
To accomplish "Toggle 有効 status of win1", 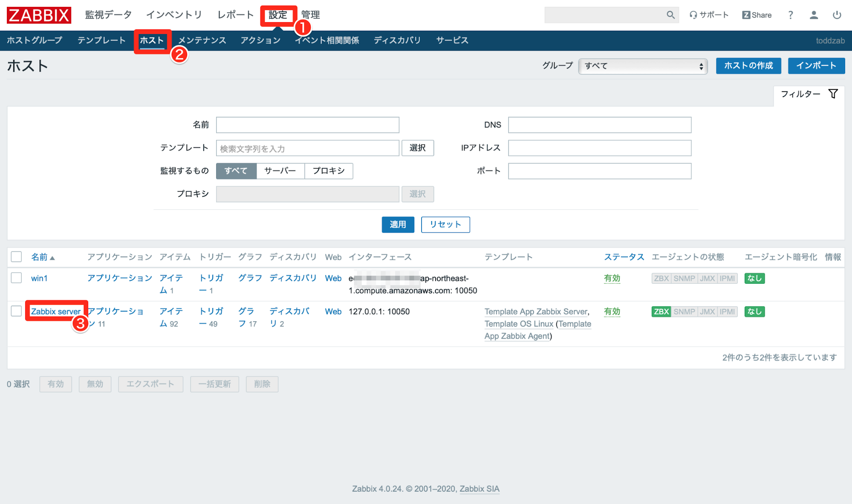I will point(612,278).
